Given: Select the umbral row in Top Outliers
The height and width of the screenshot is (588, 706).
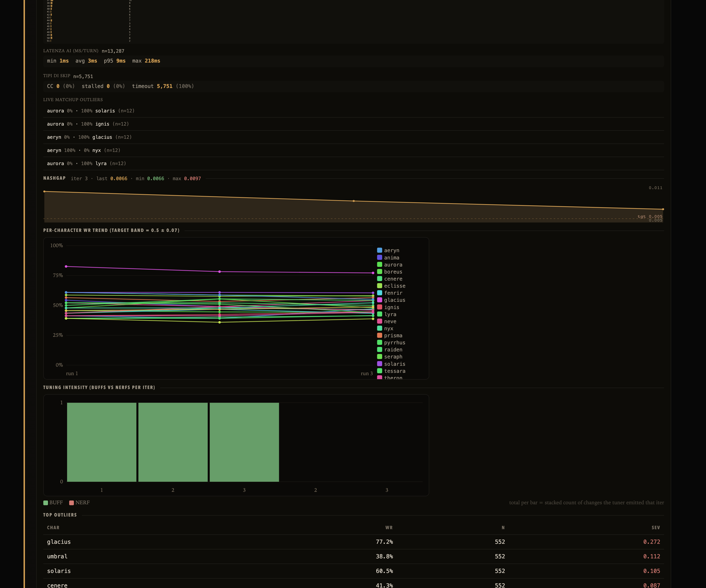Looking at the screenshot, I should pos(354,556).
